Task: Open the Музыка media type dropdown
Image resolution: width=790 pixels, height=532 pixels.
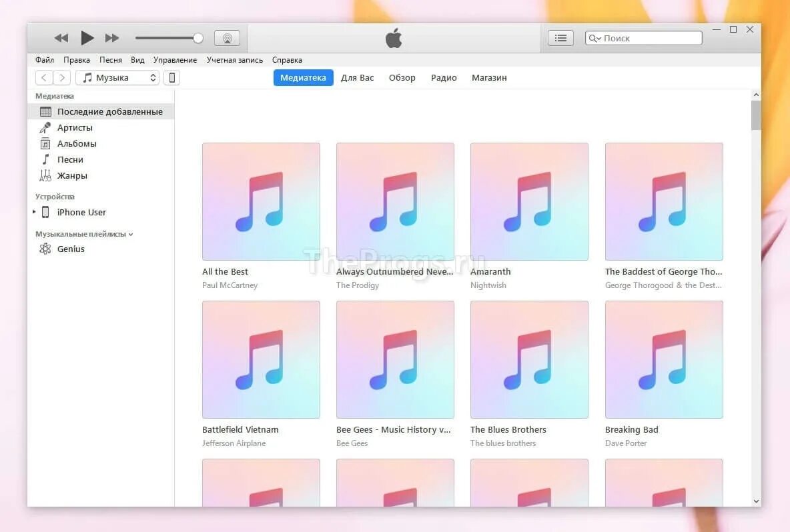Action: click(117, 77)
